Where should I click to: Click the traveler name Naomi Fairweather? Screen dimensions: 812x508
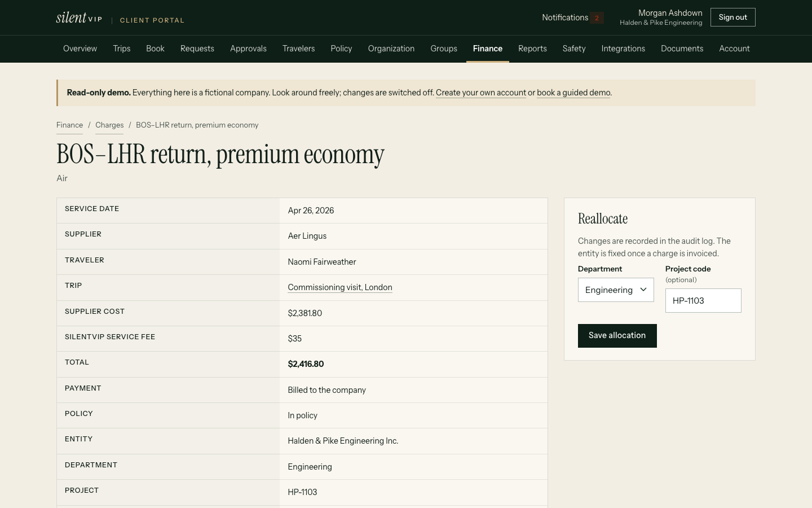click(x=322, y=262)
